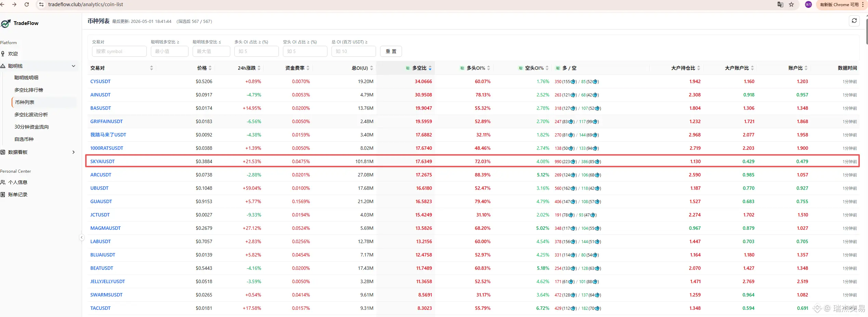This screenshot has height=317, width=868.
Task: Click the 聪 badge icon beside 多头OI% header
Action: [x=462, y=68]
